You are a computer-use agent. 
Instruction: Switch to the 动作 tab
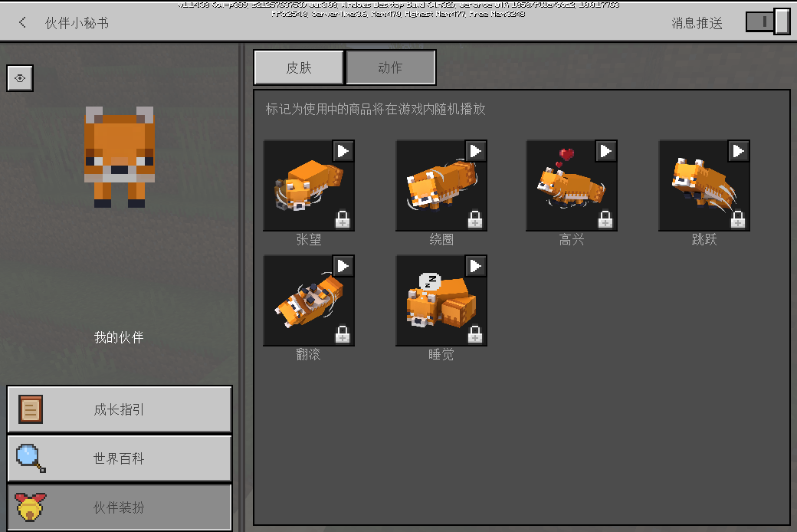coord(390,67)
